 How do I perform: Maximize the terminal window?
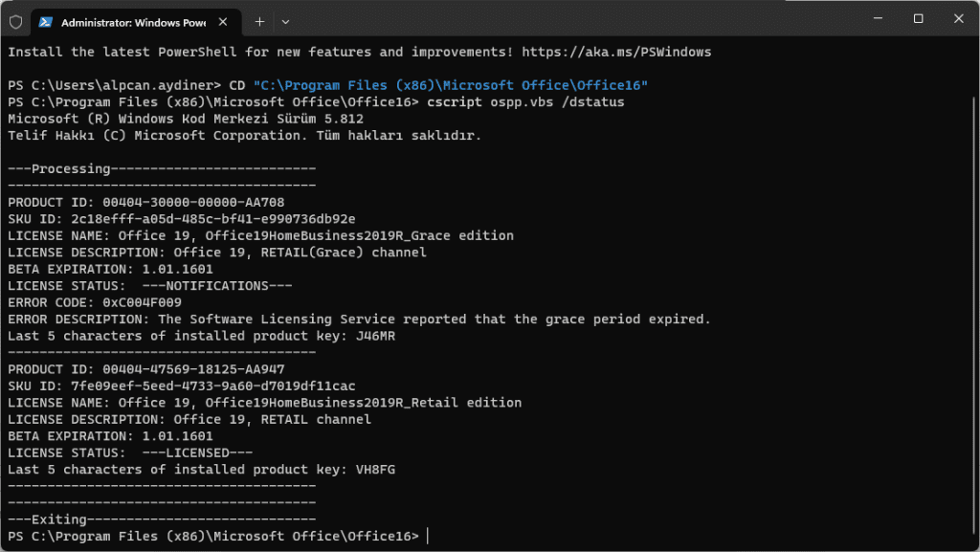pos(918,19)
